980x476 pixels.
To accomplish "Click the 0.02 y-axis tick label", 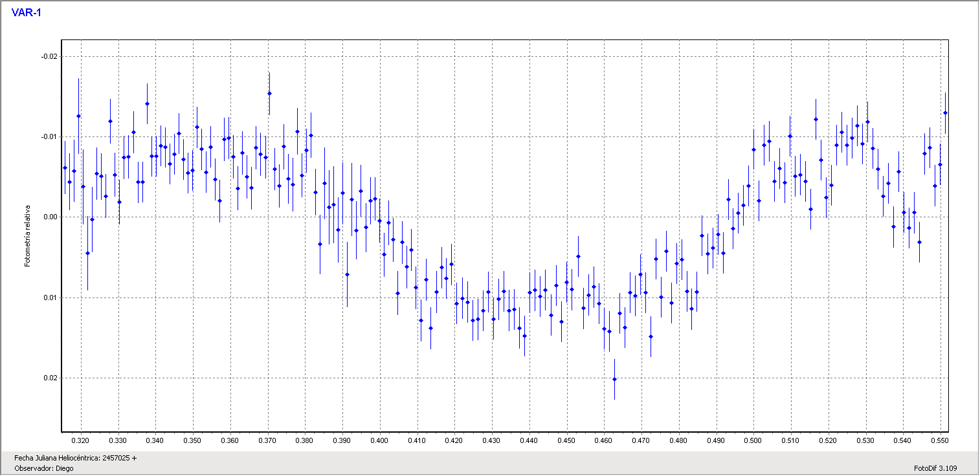I will 50,378.
